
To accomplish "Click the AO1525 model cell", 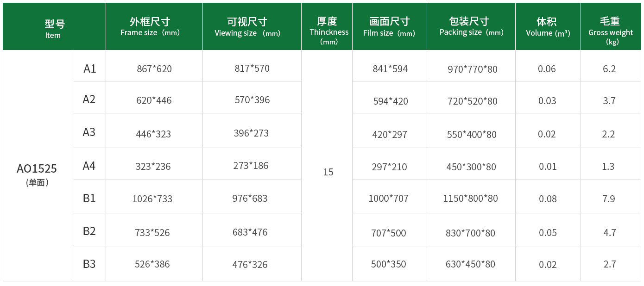I will tap(37, 174).
